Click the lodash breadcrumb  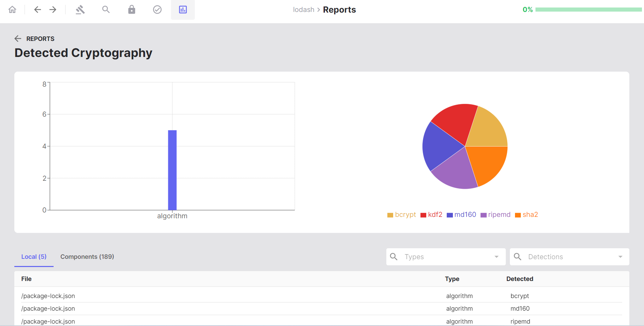[304, 10]
